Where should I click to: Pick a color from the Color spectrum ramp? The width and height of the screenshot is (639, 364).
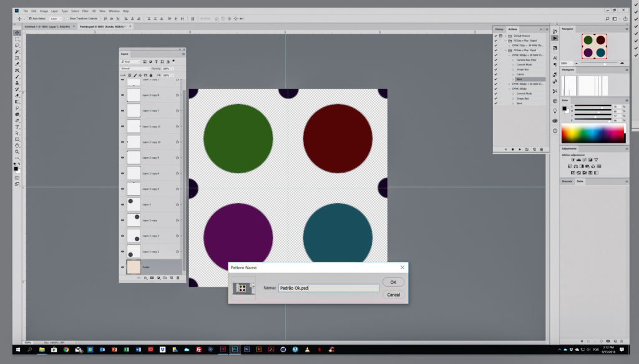(x=593, y=134)
